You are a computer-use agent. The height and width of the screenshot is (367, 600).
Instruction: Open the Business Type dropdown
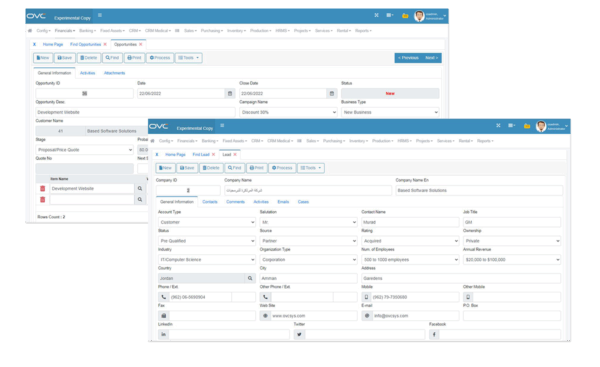[x=390, y=112]
